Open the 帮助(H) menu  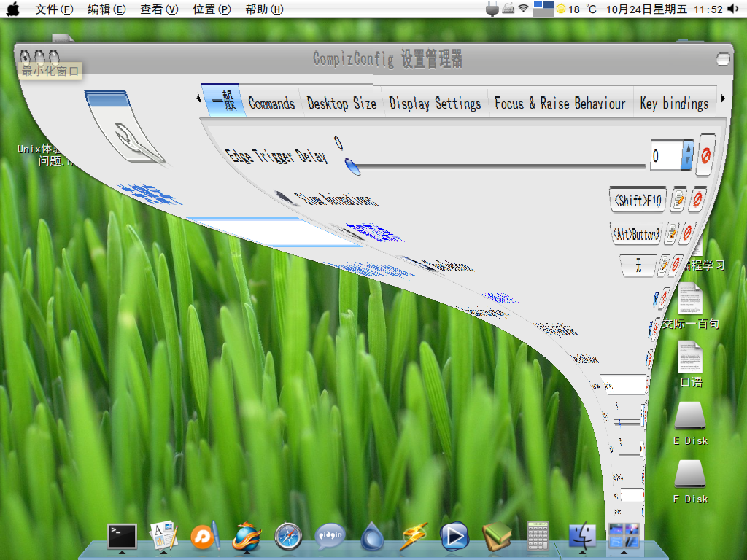264,9
